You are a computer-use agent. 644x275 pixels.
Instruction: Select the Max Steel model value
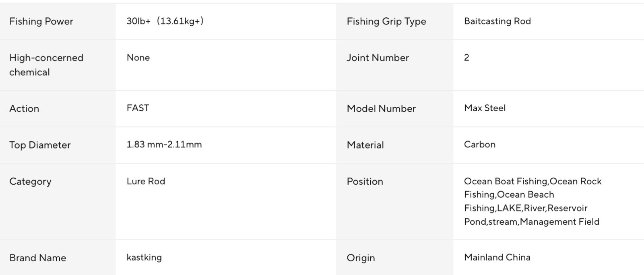[485, 108]
